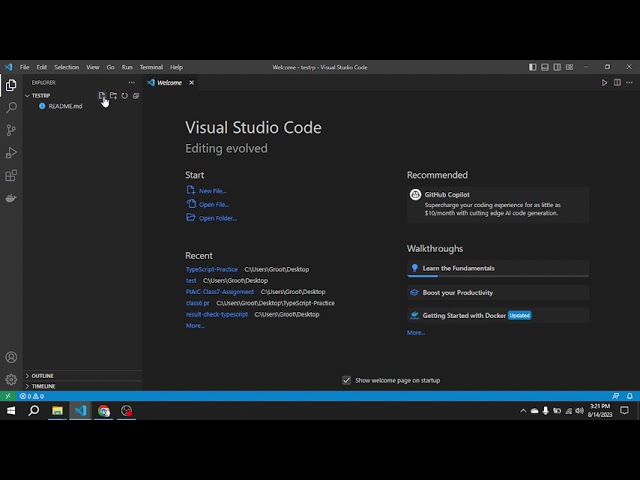Open recent folder named test
This screenshot has width=640, height=480.
pos(191,280)
